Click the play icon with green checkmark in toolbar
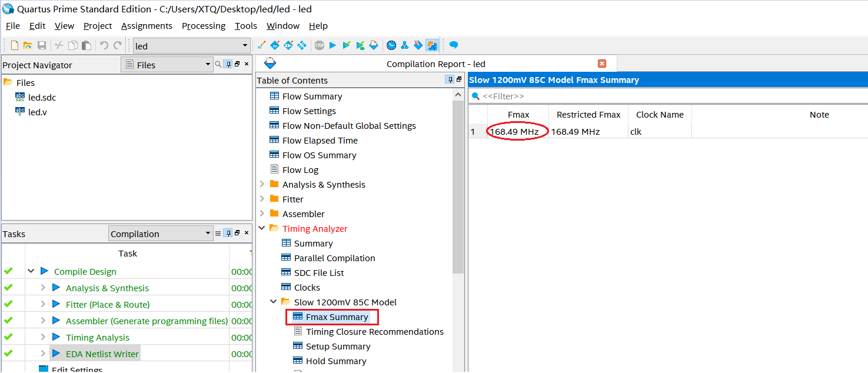The image size is (868, 373). pyautogui.click(x=346, y=45)
